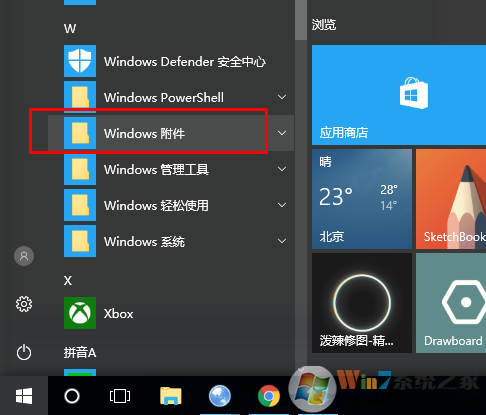The image size is (486, 415).
Task: Click the Windows 系统 folder icon
Action: pos(80,241)
